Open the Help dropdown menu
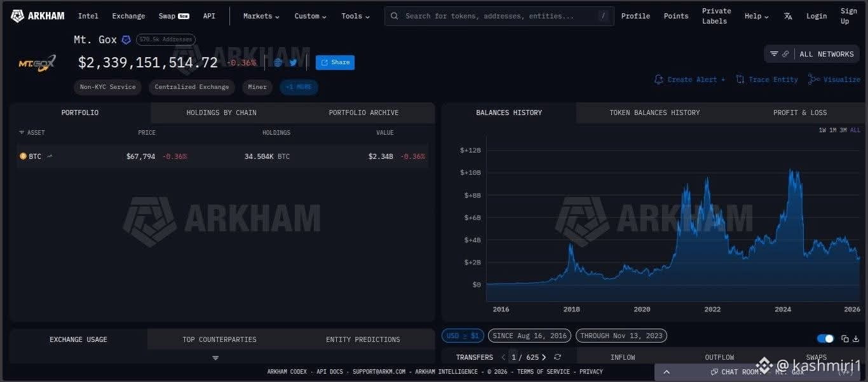 pyautogui.click(x=756, y=16)
